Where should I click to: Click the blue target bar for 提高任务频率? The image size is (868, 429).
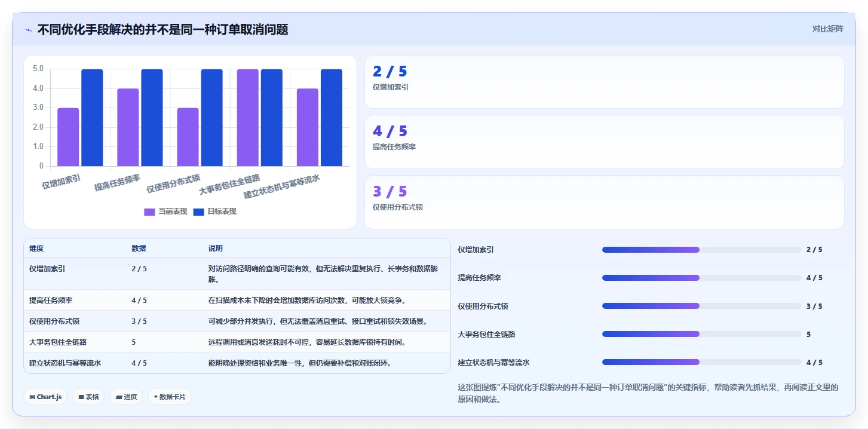(152, 118)
